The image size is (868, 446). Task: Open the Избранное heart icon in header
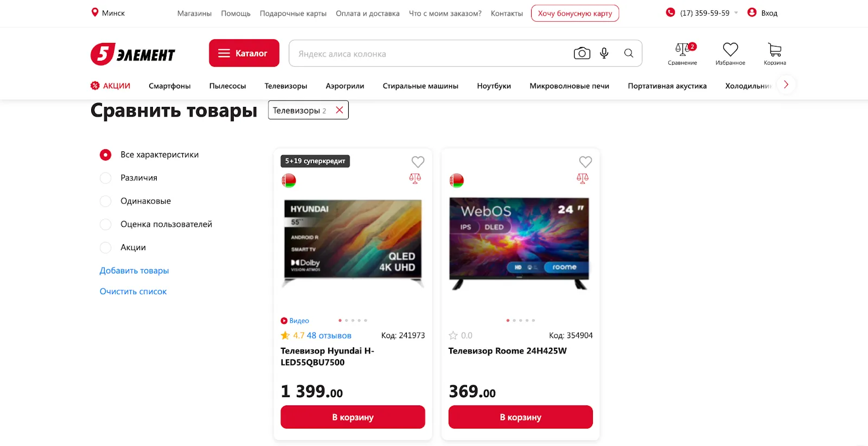coord(730,50)
